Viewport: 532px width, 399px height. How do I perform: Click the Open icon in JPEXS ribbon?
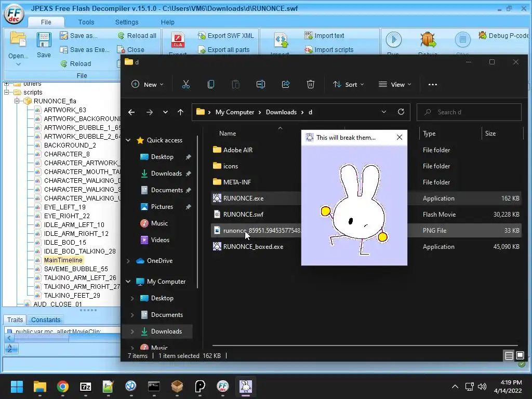(18, 39)
